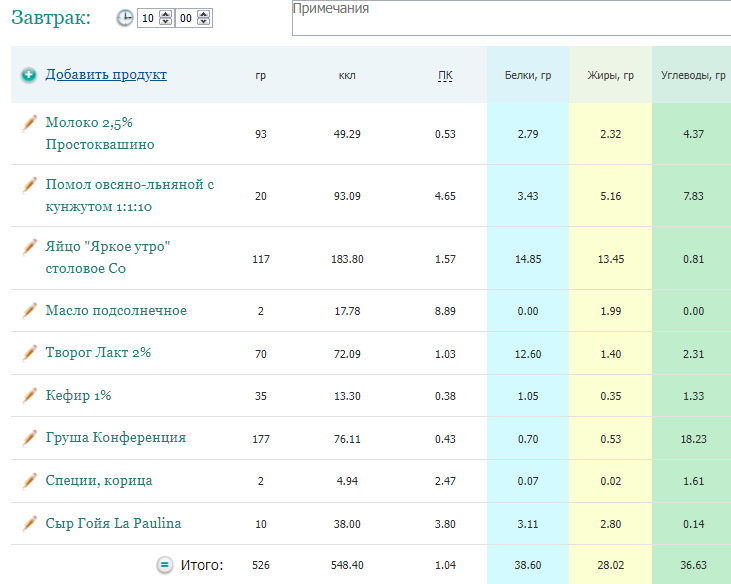Click the Белки, гр column header
The width and height of the screenshot is (731, 584).
click(528, 76)
